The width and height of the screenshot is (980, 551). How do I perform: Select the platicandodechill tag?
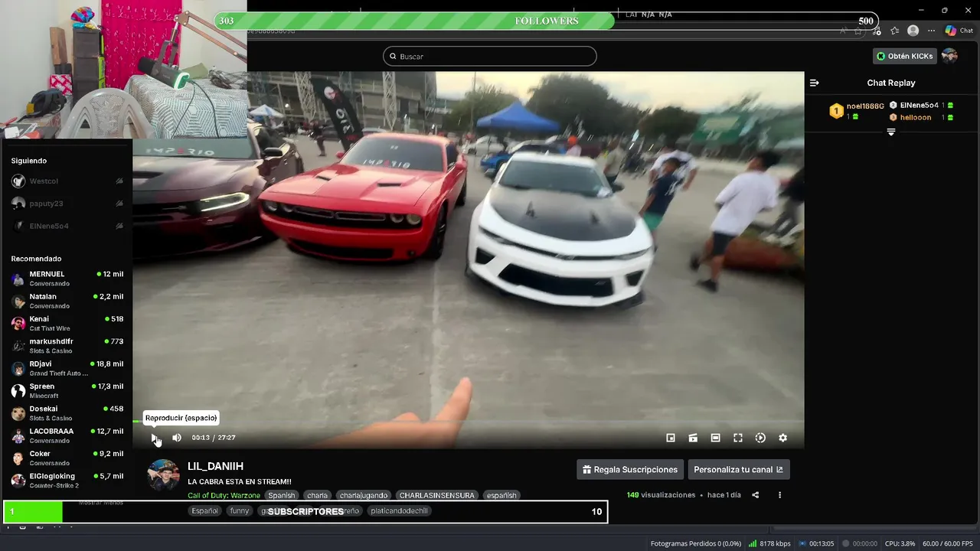click(400, 510)
